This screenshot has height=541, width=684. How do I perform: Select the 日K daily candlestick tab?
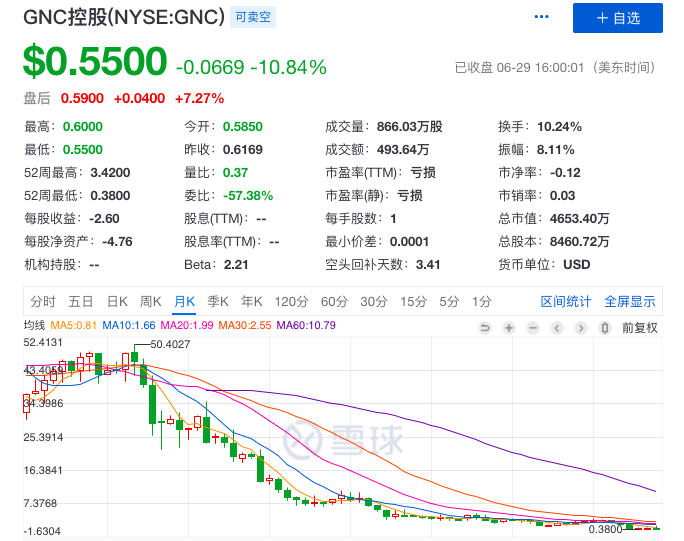click(117, 301)
